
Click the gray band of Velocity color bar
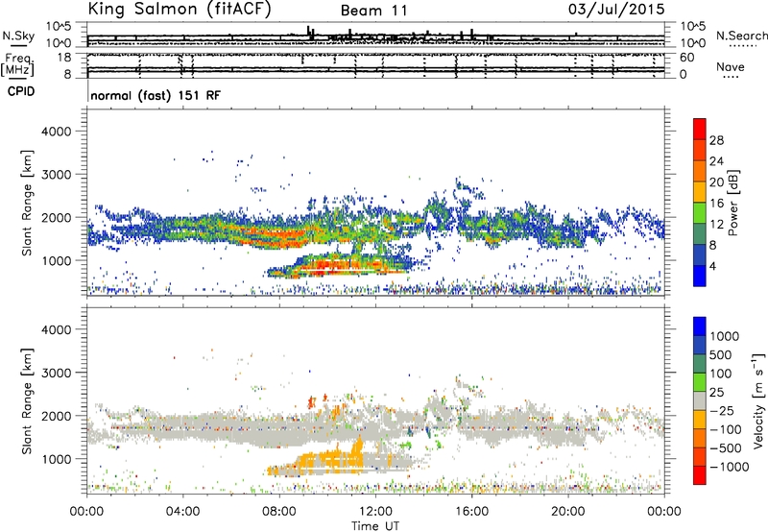tap(700, 400)
